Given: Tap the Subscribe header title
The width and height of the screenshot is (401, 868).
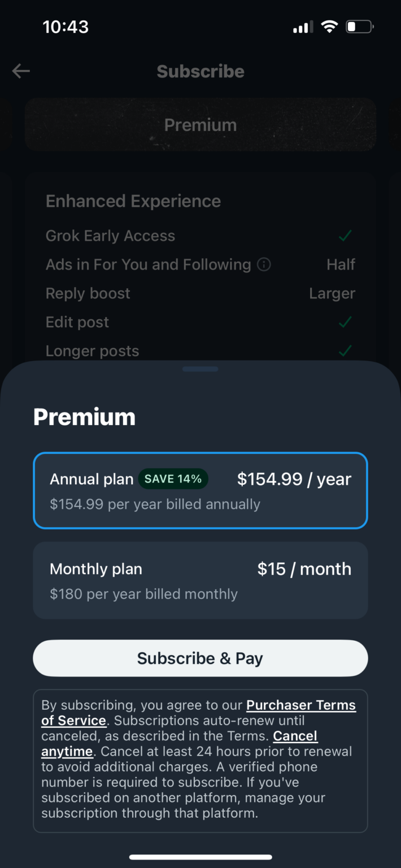Looking at the screenshot, I should tap(200, 71).
